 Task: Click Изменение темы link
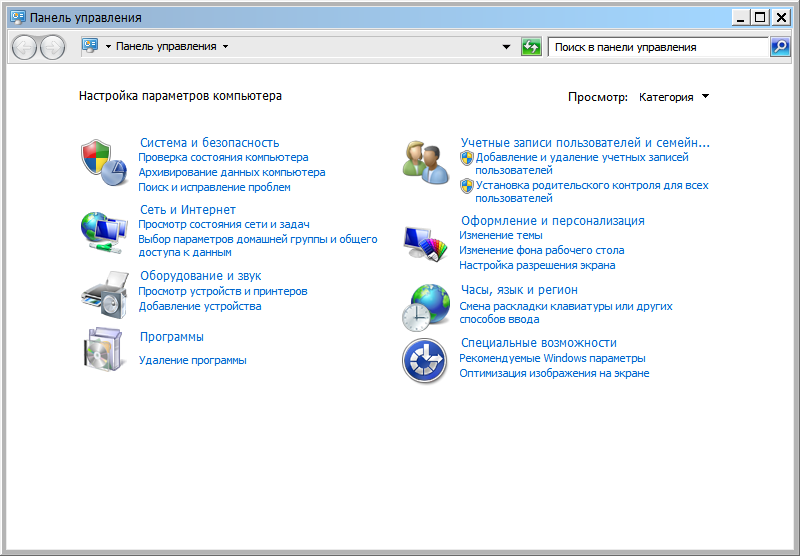(x=501, y=236)
